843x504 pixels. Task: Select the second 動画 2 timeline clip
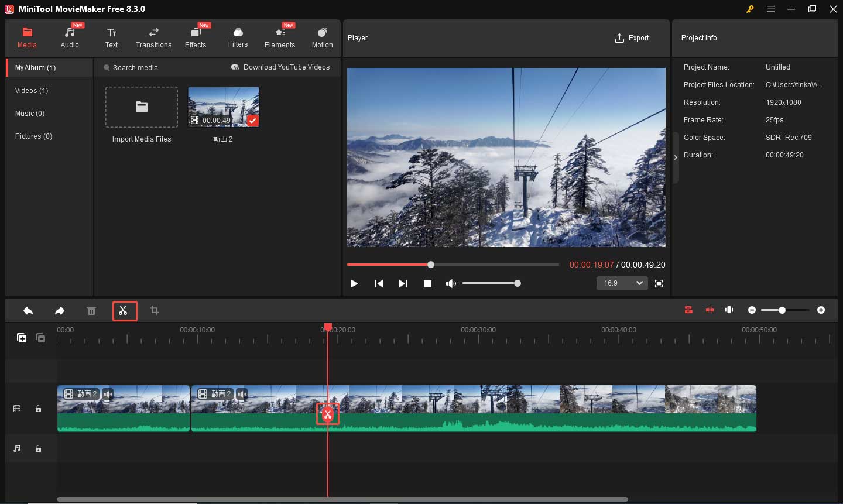[x=474, y=409]
